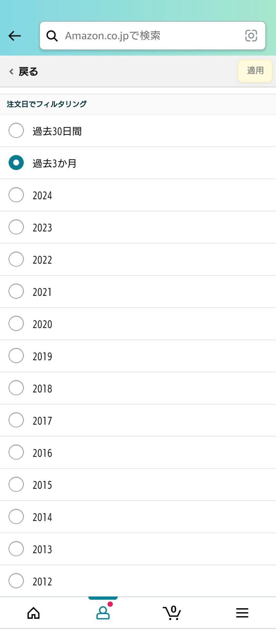The image size is (276, 644).
Task: Open the hamburger menu icon
Action: coord(242,613)
